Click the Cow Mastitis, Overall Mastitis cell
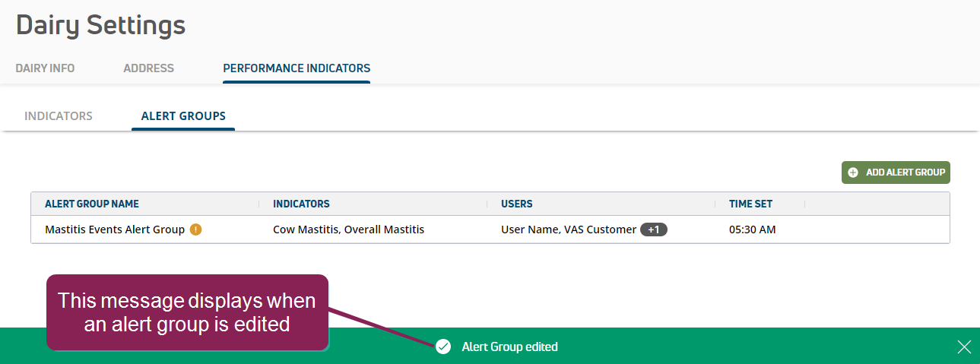 [348, 229]
